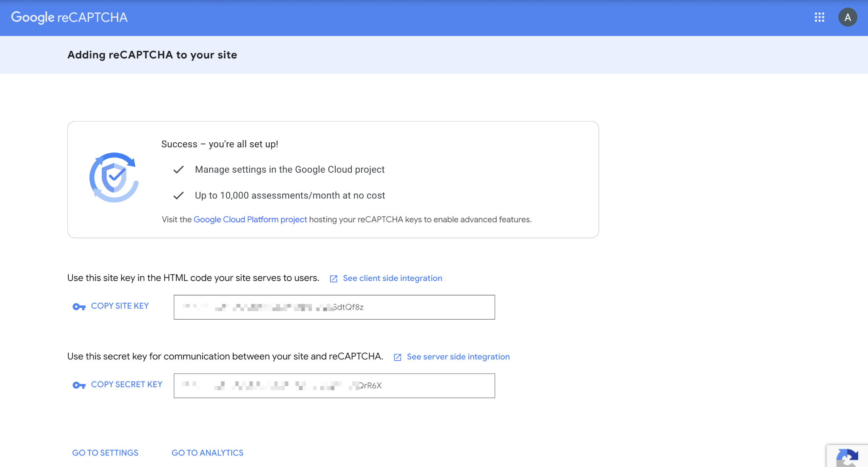Open See client side integration link
Image resolution: width=868 pixels, height=467 pixels.
coord(392,278)
